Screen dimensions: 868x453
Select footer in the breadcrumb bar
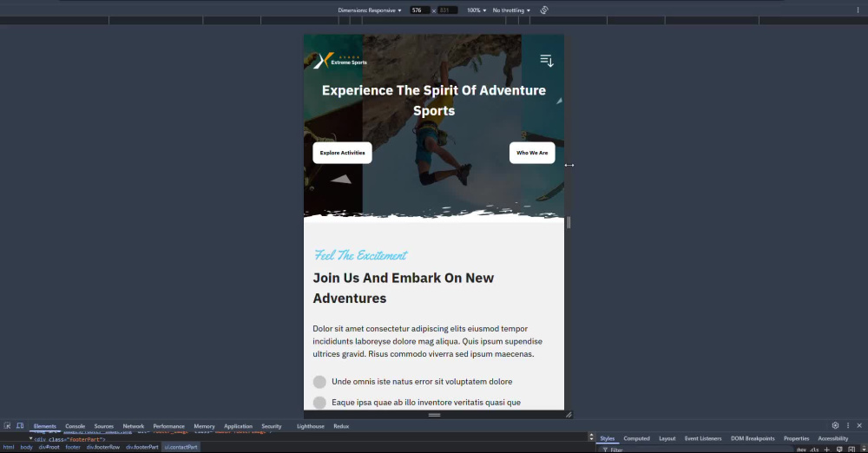[x=73, y=447]
